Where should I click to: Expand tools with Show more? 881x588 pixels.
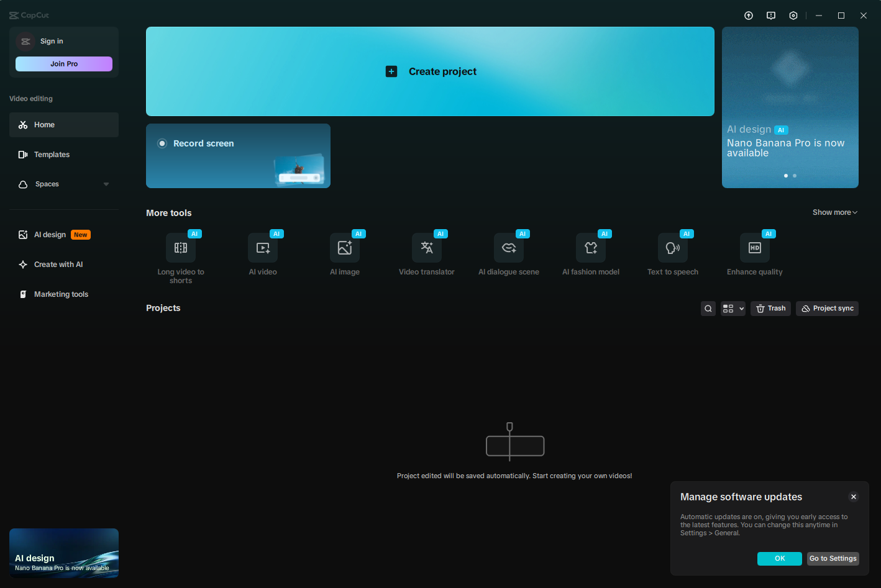(x=835, y=212)
